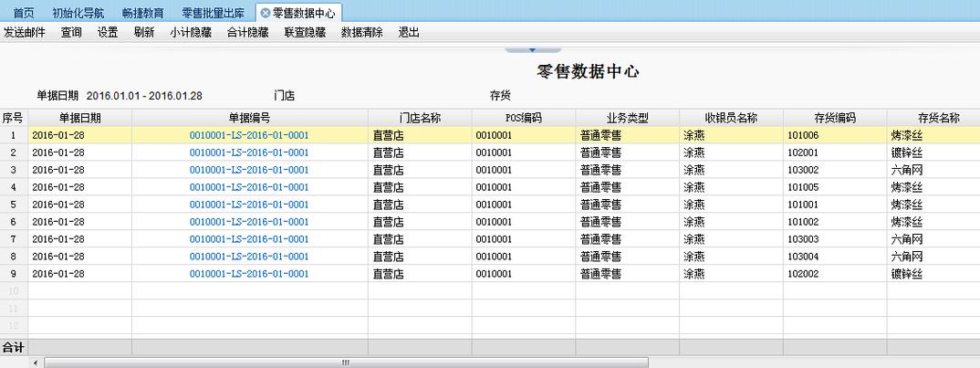980x368 pixels.
Task: Open document link in row 6
Action: pyautogui.click(x=249, y=222)
